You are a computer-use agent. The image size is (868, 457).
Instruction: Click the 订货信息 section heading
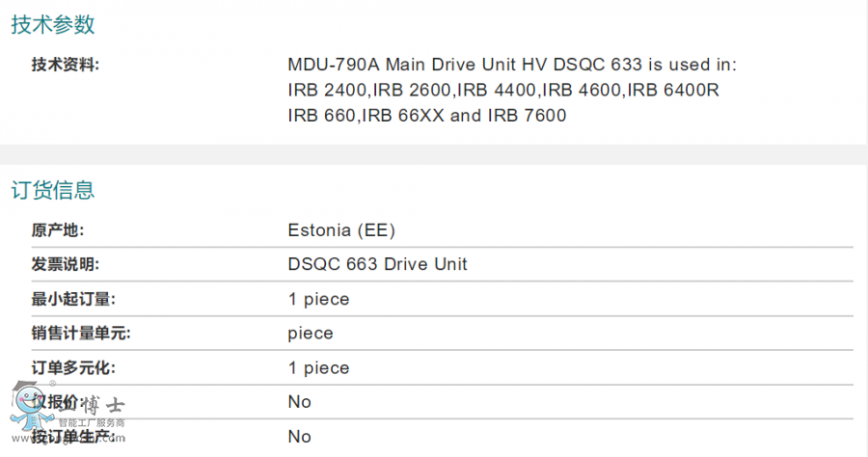(53, 190)
